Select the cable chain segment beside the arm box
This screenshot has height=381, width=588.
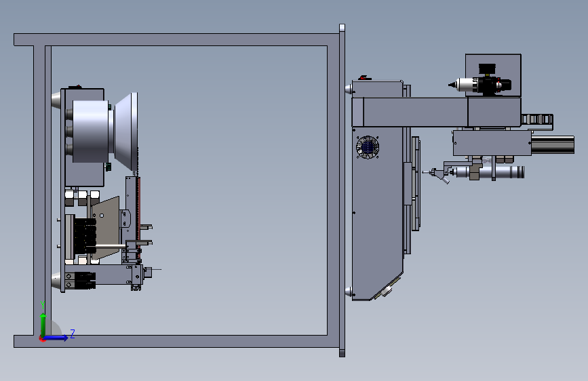537,119
